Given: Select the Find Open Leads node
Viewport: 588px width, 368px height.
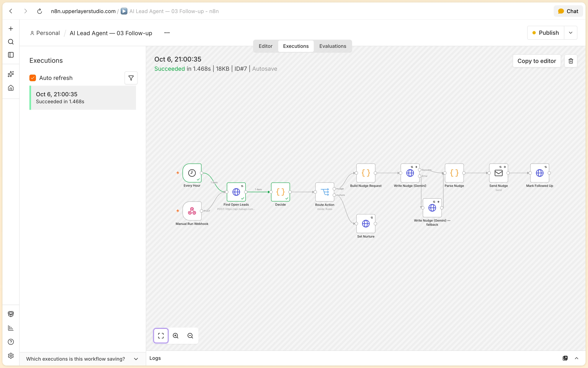Looking at the screenshot, I should pos(236,192).
